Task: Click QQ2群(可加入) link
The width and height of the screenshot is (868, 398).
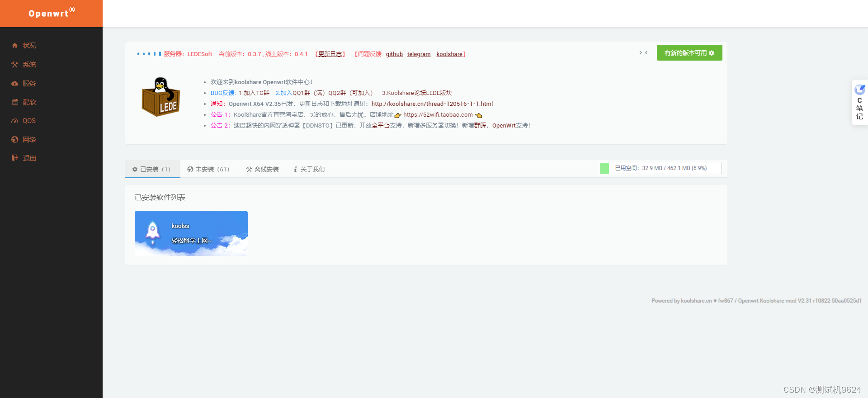Action: tap(350, 93)
